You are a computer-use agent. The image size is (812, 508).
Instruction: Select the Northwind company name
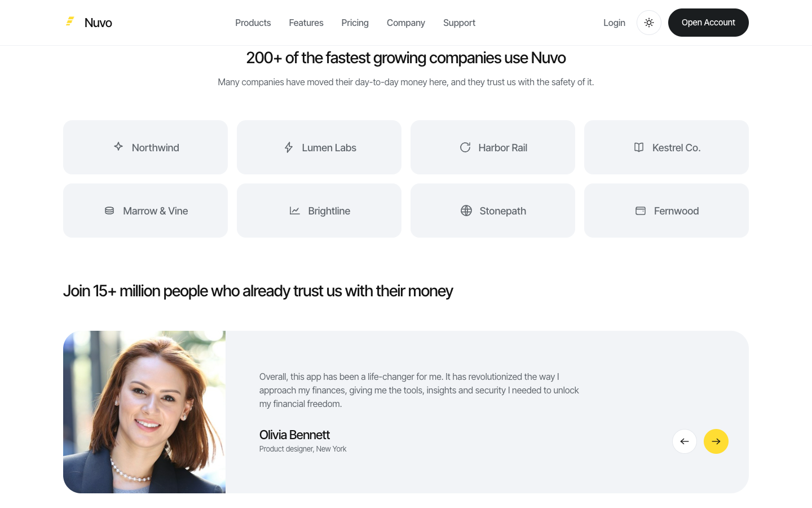pos(156,147)
